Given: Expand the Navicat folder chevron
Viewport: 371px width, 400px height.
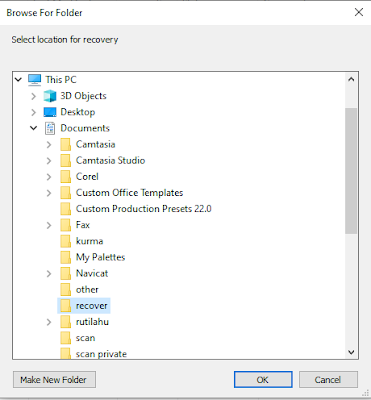Looking at the screenshot, I should click(x=49, y=274).
